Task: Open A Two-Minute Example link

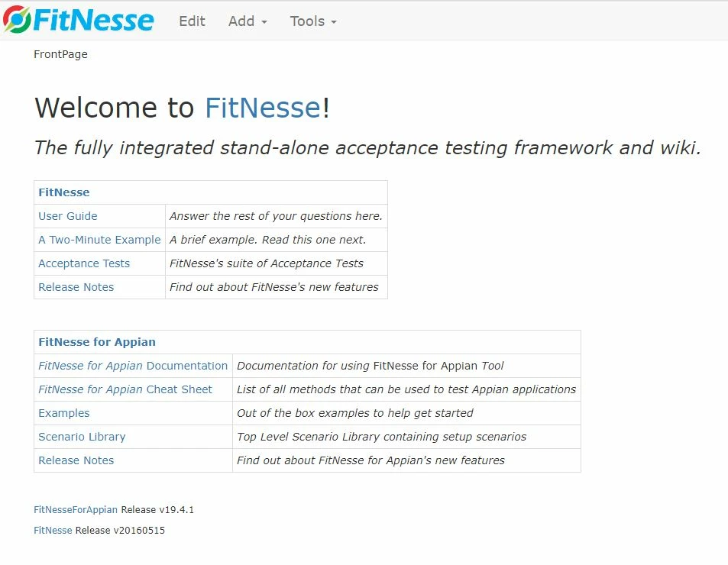Action: click(x=99, y=240)
